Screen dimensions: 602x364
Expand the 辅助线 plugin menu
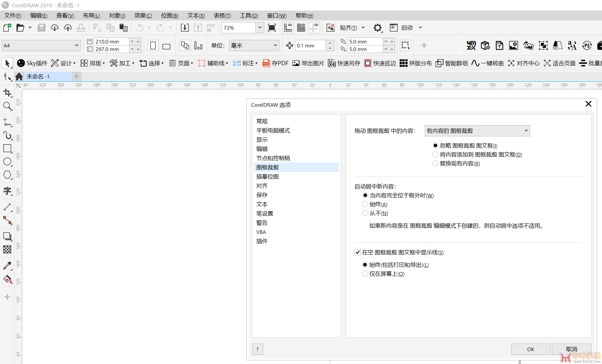coord(213,63)
